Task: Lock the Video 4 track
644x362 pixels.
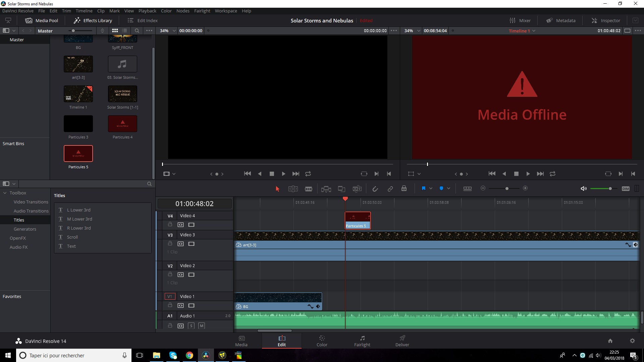Action: [x=170, y=224]
